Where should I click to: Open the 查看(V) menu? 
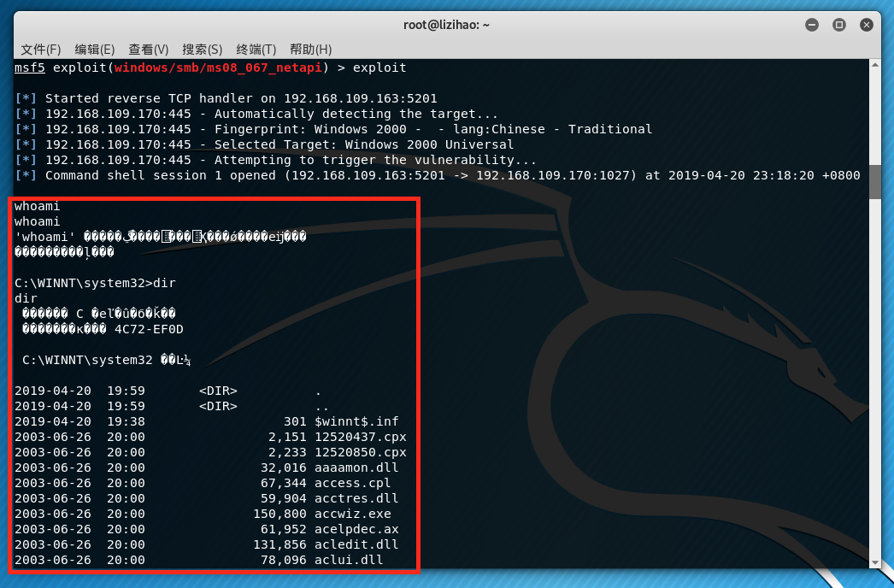[x=148, y=50]
